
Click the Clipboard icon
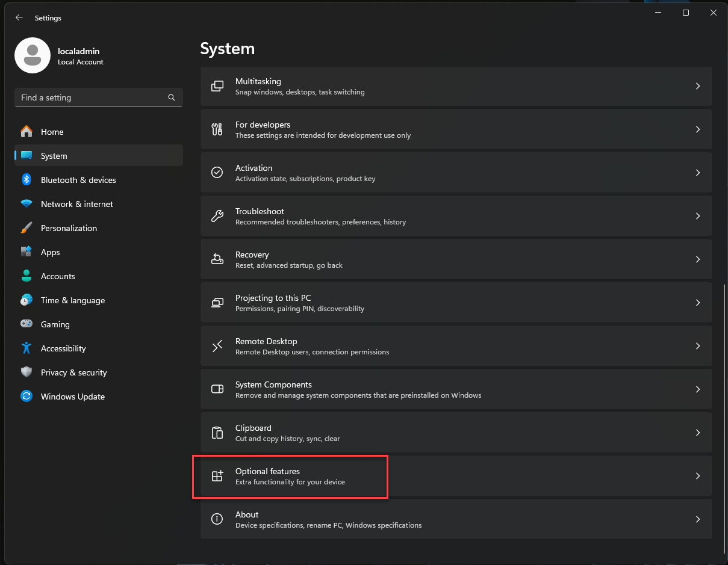coord(217,433)
